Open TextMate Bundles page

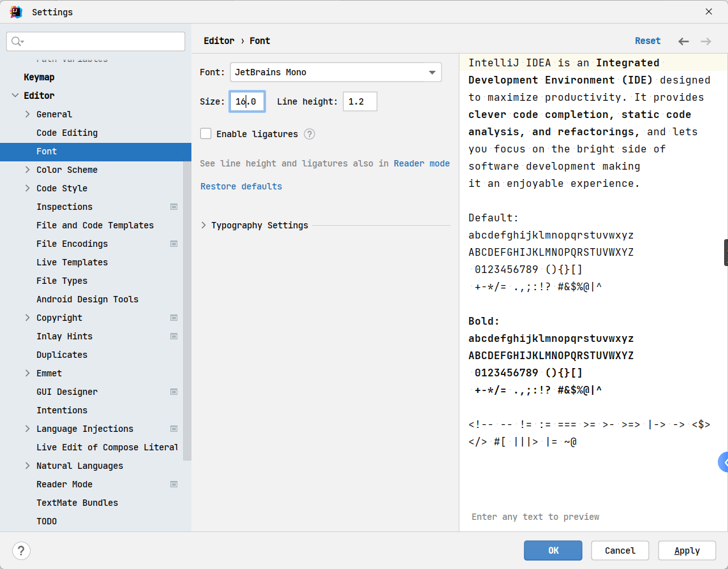tap(77, 503)
